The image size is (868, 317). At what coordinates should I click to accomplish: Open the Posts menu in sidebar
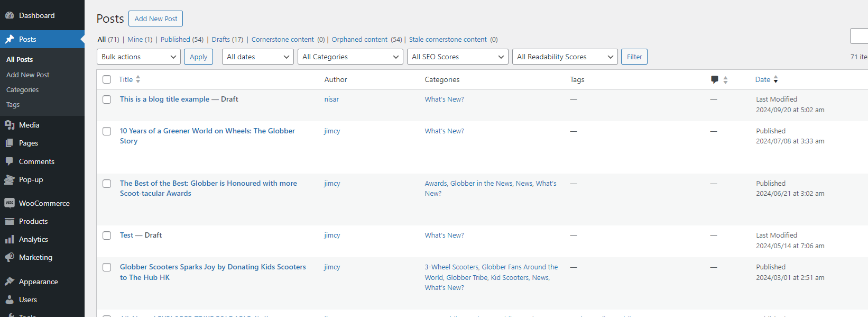42,39
